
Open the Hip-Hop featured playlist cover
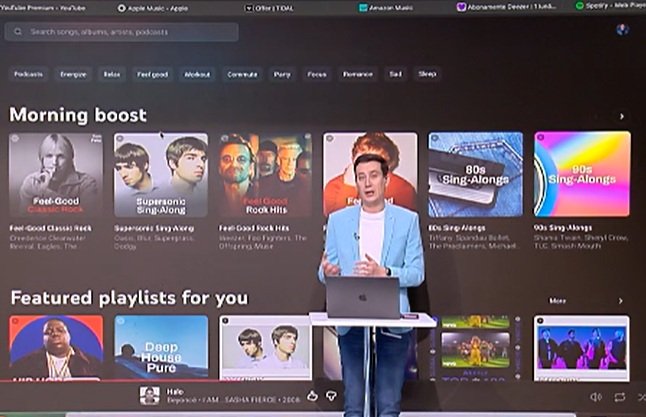tap(56, 348)
